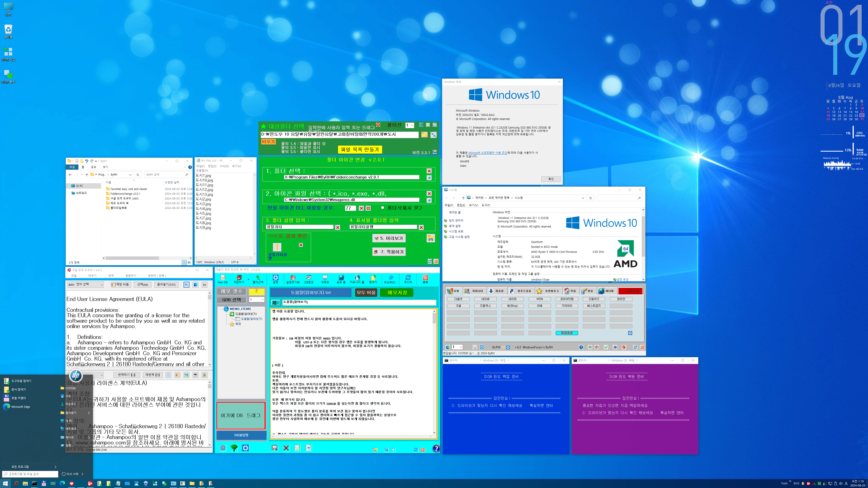Open the 공유 홈 globe icon
The height and width of the screenshot is (488, 868).
click(x=341, y=279)
